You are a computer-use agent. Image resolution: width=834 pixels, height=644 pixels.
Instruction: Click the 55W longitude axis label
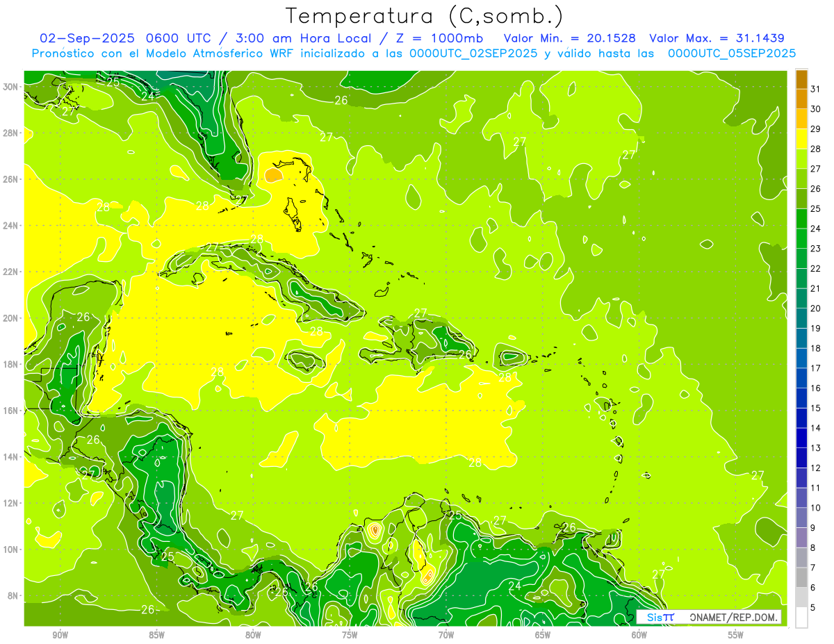(x=736, y=635)
